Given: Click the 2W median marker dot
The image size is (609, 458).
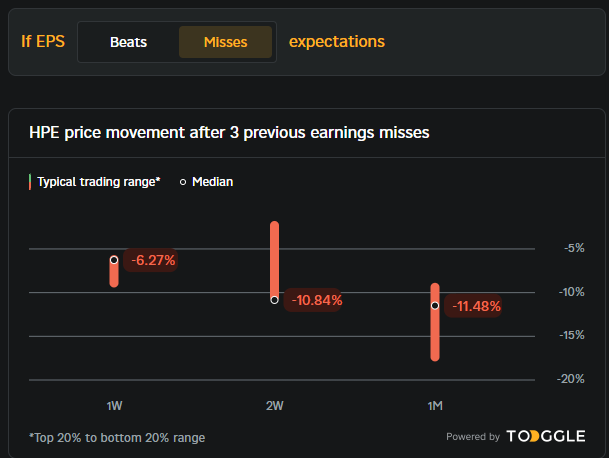Looking at the screenshot, I should (274, 300).
